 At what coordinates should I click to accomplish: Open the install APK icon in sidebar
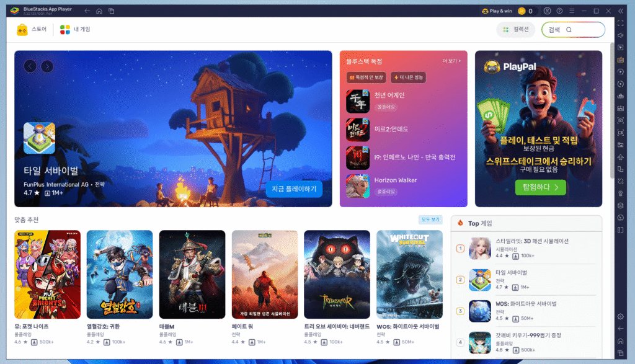point(621,109)
